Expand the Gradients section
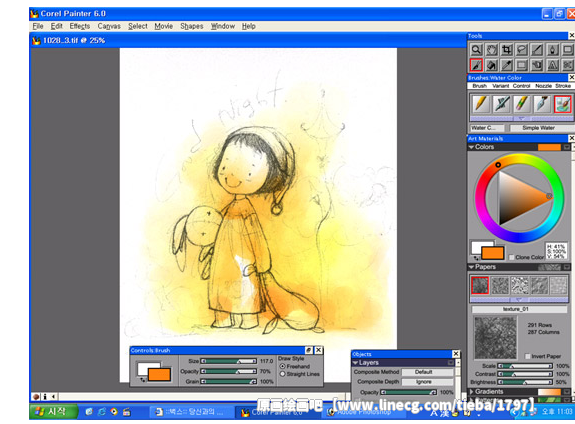Screen dimensions: 575x424 click(472, 392)
